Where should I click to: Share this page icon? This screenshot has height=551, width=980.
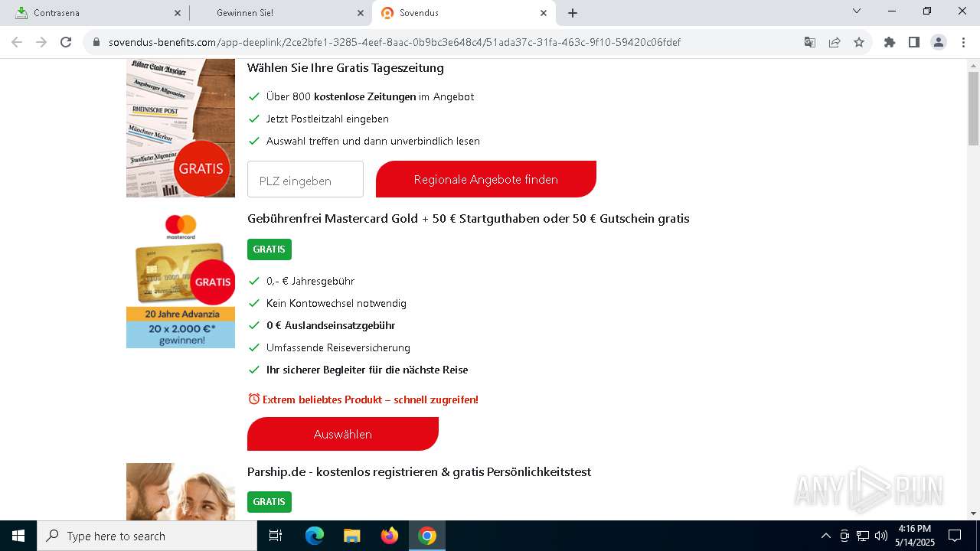point(835,42)
